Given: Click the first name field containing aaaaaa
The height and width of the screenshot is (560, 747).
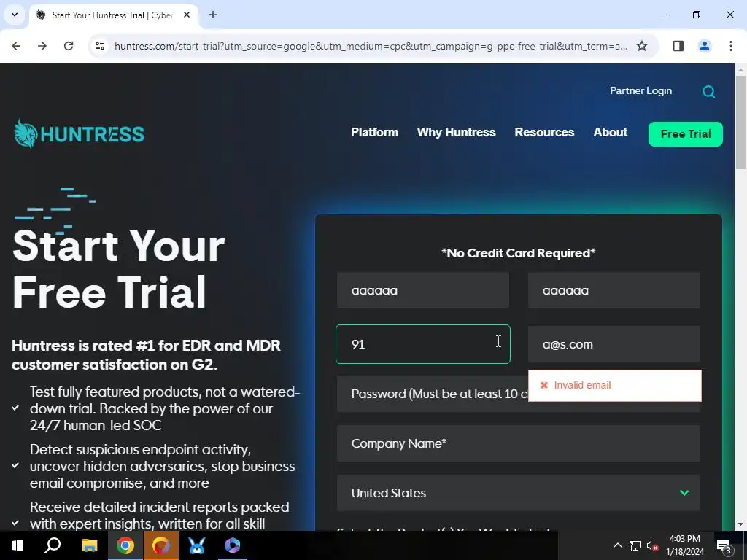Looking at the screenshot, I should pos(423,290).
